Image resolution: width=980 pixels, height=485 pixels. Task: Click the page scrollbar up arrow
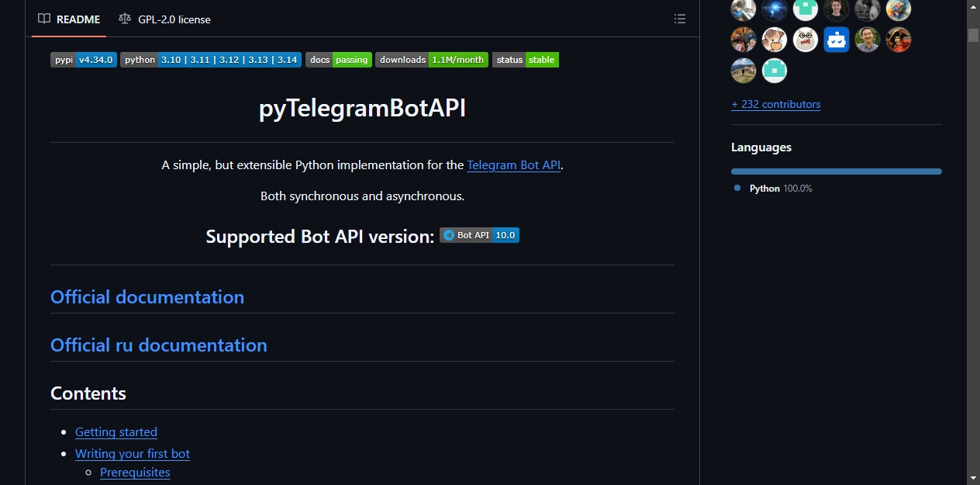point(973,7)
